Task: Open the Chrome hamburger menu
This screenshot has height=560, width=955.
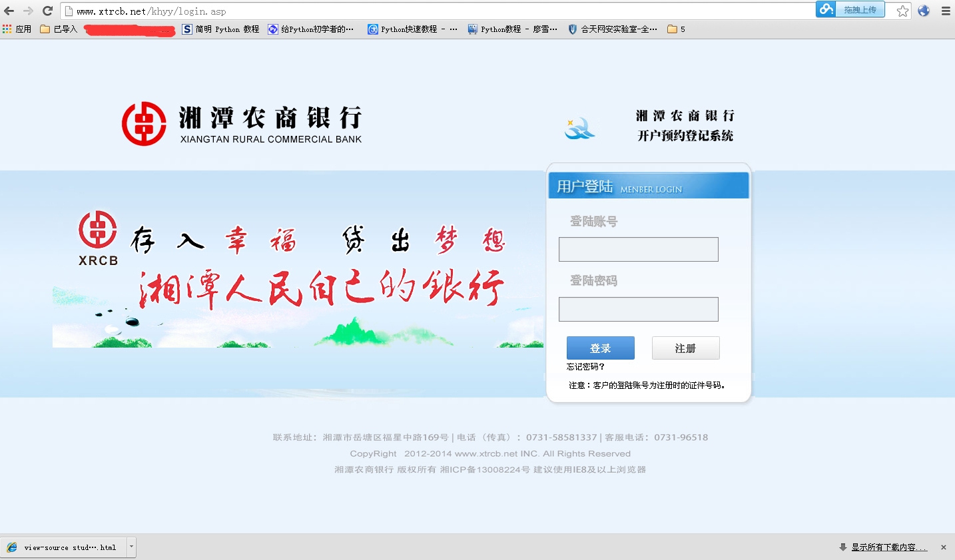Action: pos(946,11)
